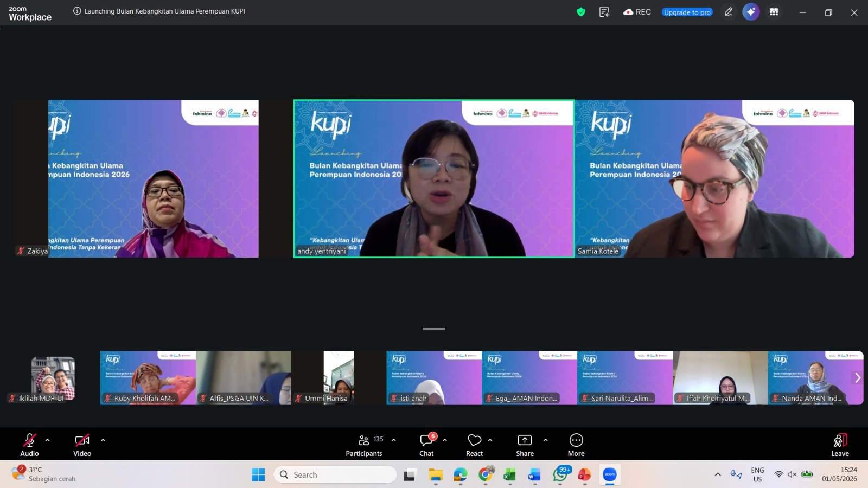
Task: Open the Chat panel
Action: [x=426, y=445]
